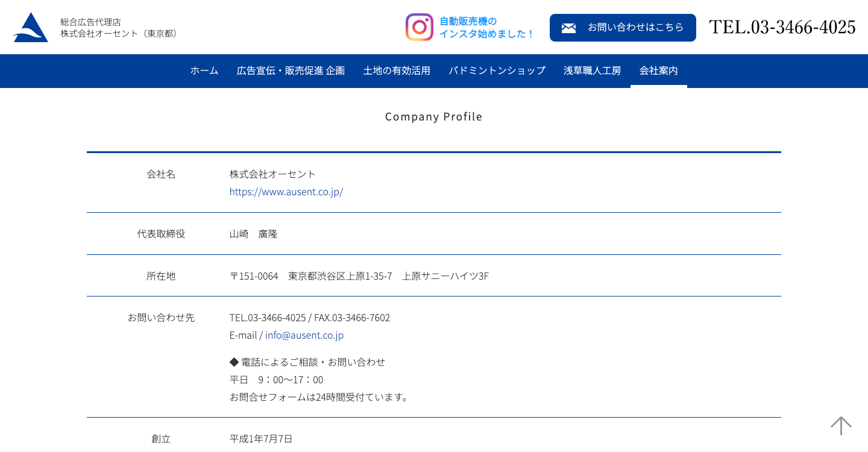
Task: Open the お問い合わせはこちら button
Action: coord(623,28)
